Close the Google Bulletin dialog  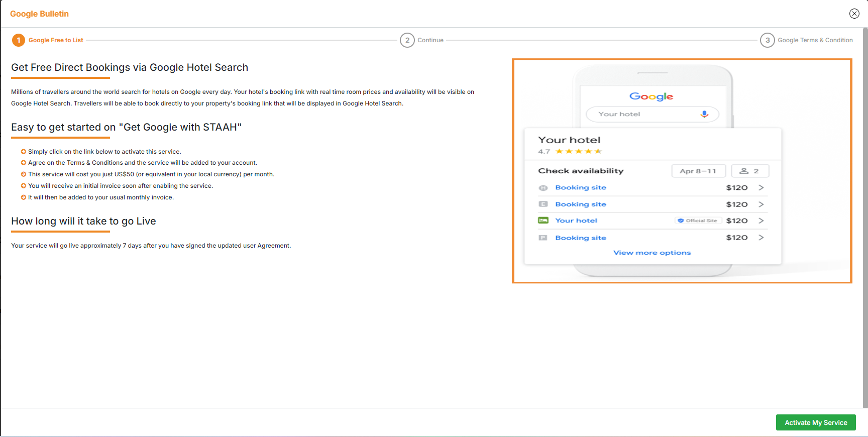[x=854, y=14]
